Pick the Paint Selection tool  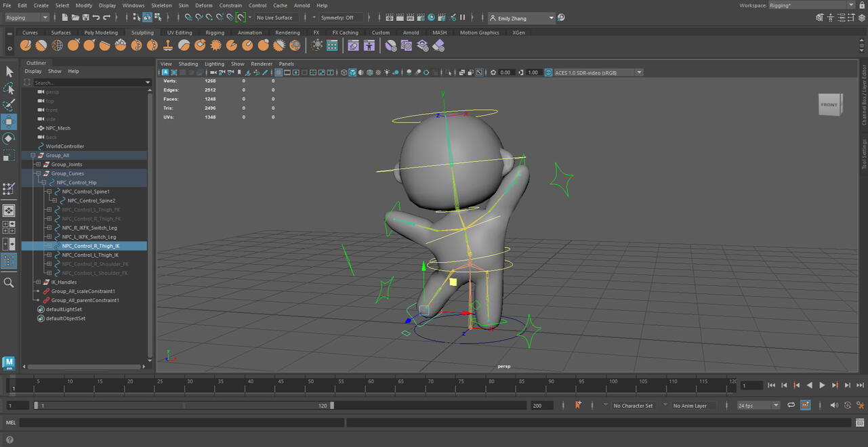(x=9, y=106)
